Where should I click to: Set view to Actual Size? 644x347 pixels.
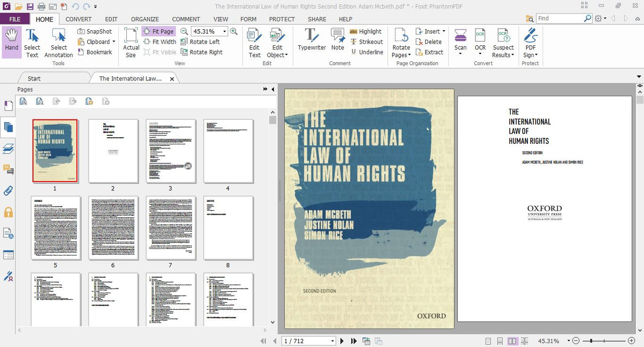[131, 43]
